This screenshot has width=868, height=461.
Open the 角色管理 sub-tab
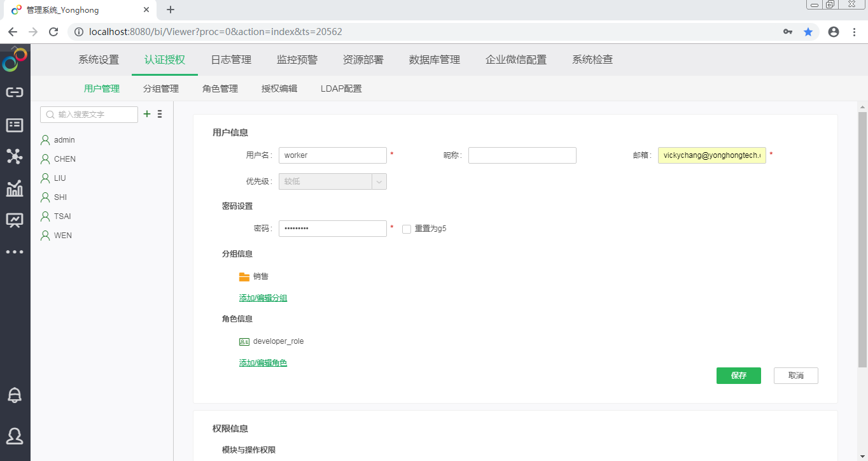coord(220,89)
